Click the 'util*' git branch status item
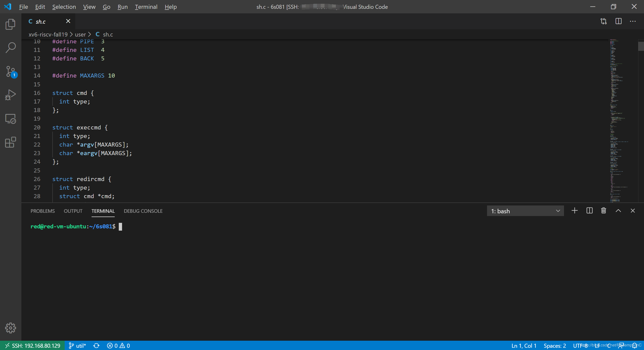644x350 pixels. [78, 346]
